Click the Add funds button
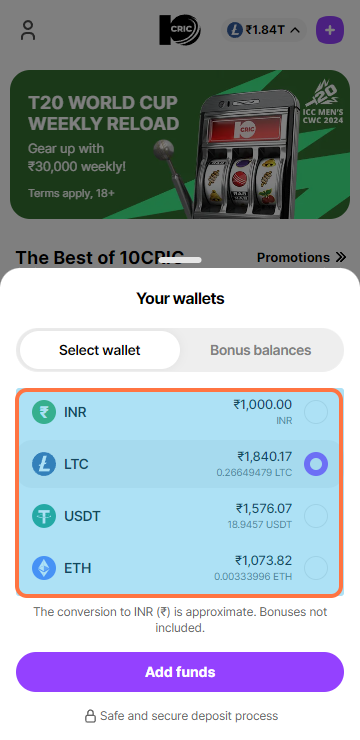The image size is (360, 740). [x=180, y=672]
